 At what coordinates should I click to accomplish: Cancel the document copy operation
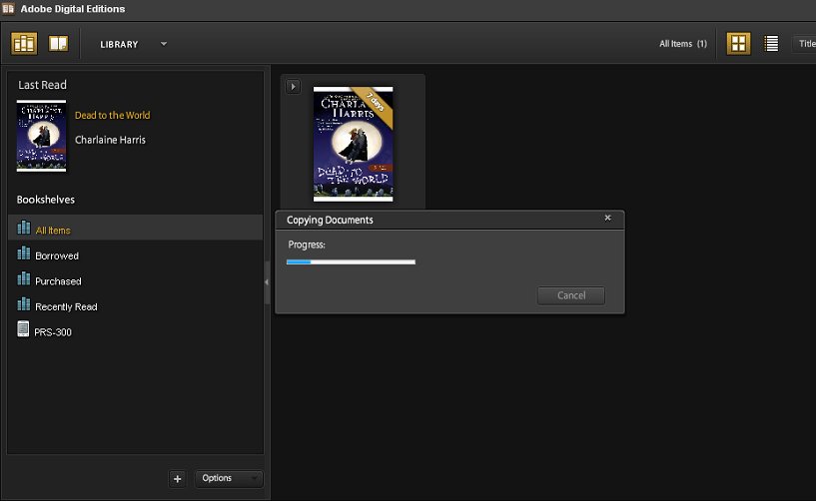coord(571,295)
